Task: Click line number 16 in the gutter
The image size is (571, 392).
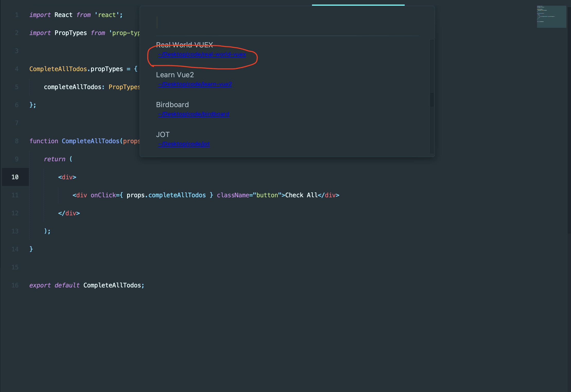Action: coord(15,285)
